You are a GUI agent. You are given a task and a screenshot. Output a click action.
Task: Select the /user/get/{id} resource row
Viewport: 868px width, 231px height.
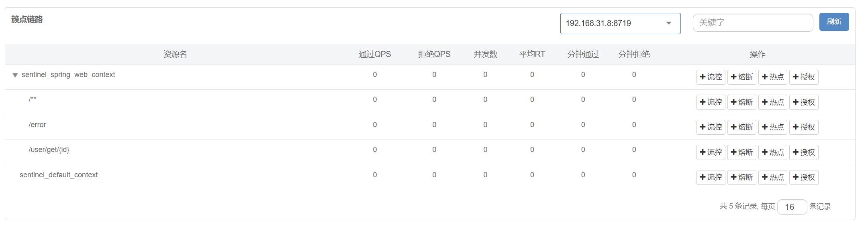[430, 152]
